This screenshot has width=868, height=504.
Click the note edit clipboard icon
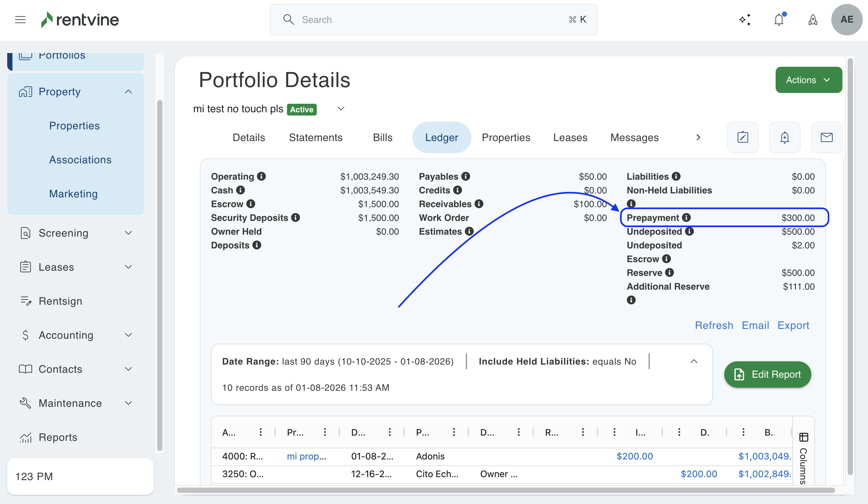click(x=743, y=137)
